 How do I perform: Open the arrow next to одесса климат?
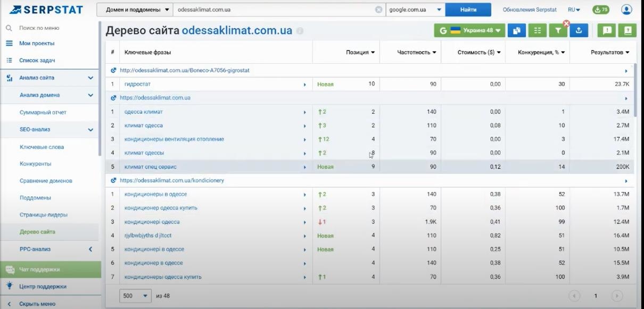[x=305, y=112]
